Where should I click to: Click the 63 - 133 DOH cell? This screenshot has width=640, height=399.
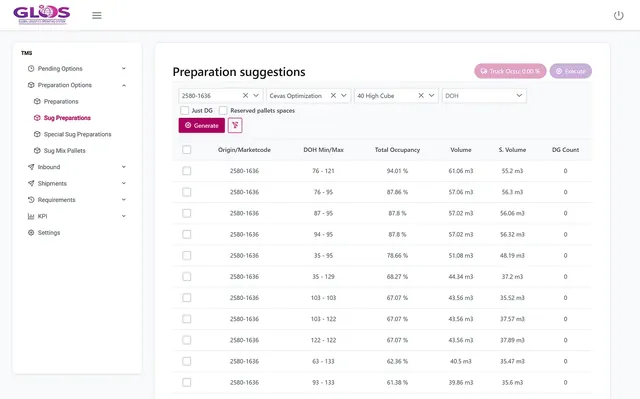coord(323,361)
